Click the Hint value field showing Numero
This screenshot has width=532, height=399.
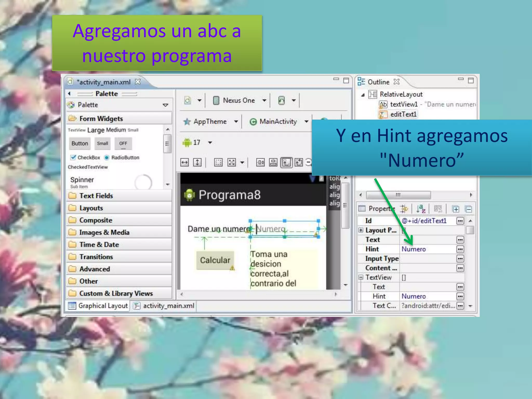(x=428, y=249)
